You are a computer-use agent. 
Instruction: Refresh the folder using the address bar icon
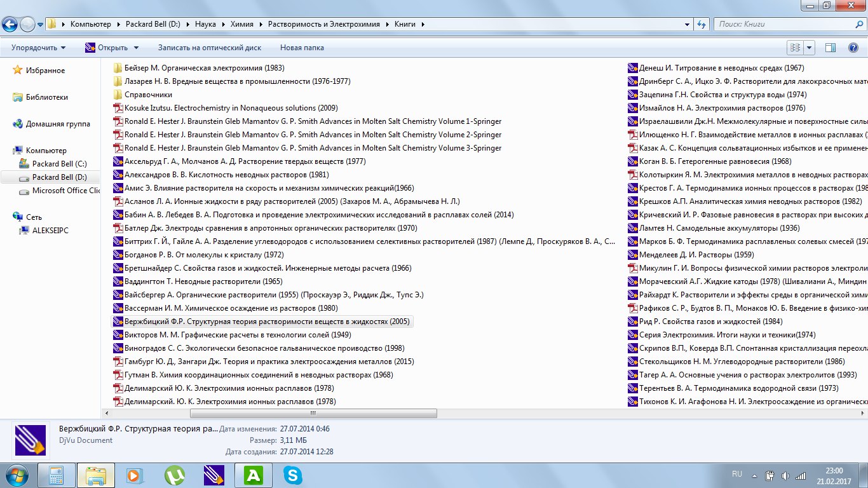[702, 24]
